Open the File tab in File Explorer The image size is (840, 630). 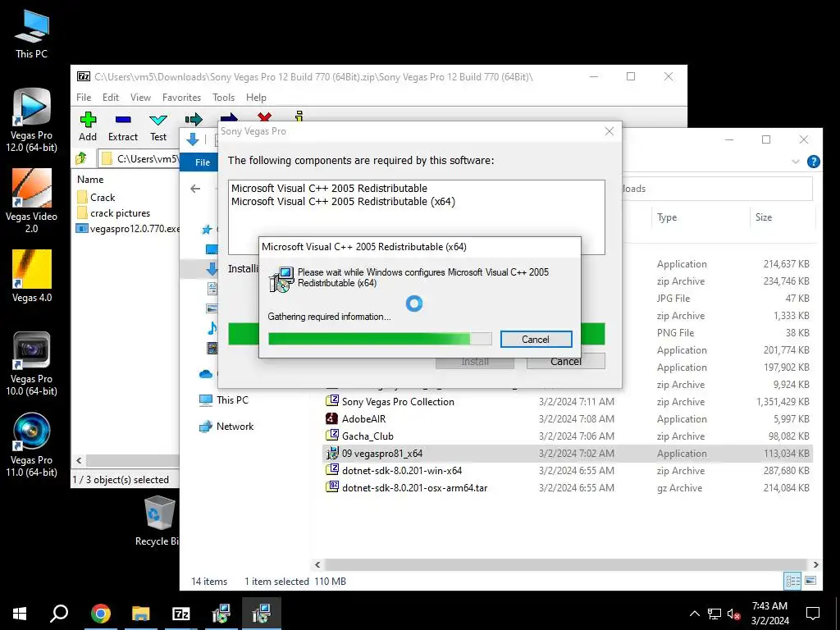[x=203, y=162]
